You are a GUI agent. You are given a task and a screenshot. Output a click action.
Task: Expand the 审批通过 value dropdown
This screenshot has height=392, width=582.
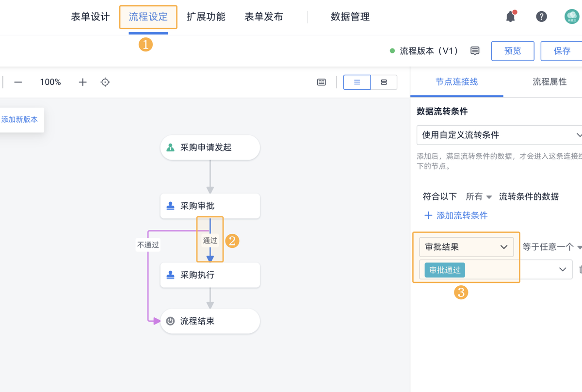[563, 270]
